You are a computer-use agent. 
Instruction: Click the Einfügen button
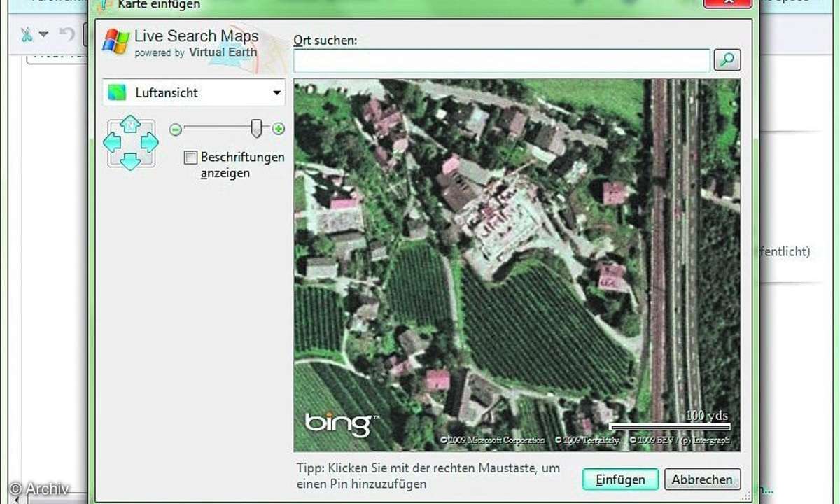(x=620, y=479)
